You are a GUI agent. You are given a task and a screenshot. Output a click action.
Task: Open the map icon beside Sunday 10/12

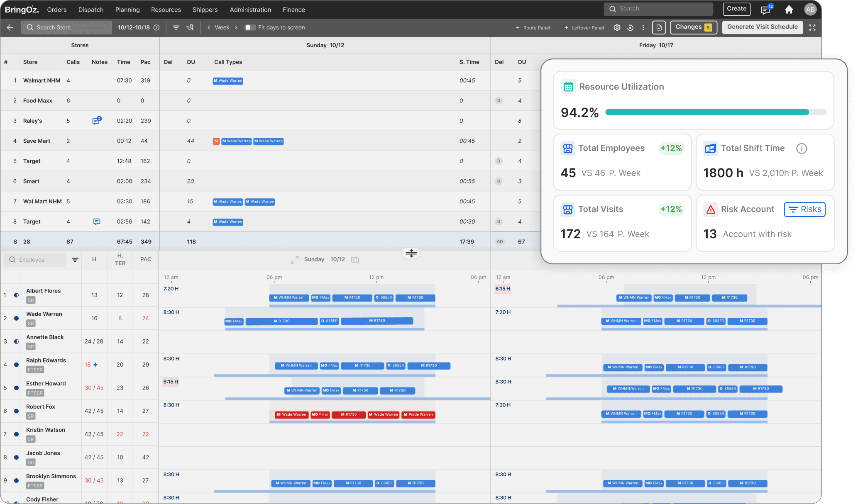coord(355,260)
